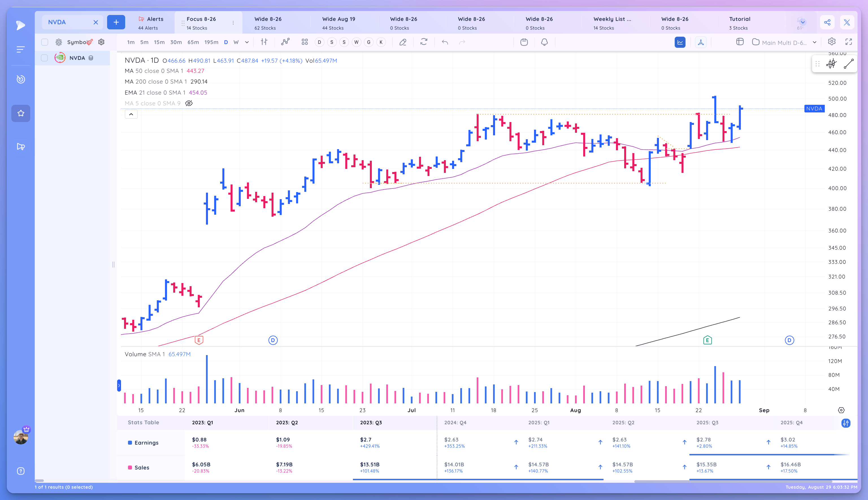Open the indicators icon in toolbar
This screenshot has width=868, height=500.
[285, 42]
